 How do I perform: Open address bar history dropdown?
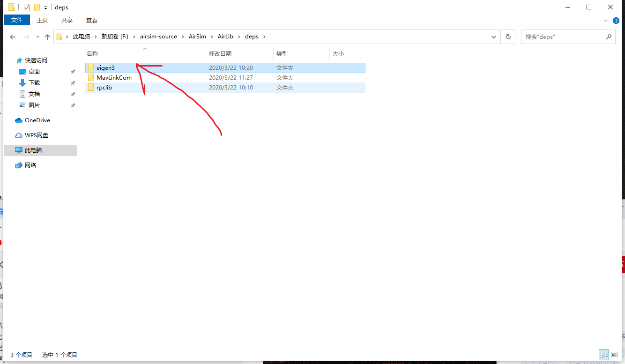pos(494,37)
